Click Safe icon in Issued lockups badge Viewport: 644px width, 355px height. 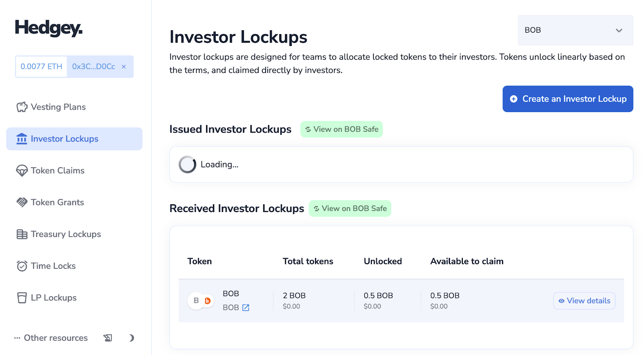tap(308, 129)
